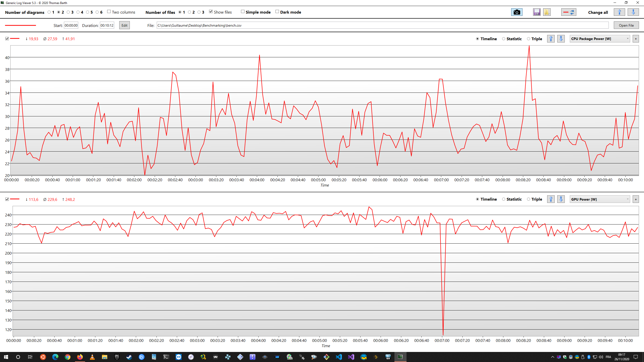Uncheck the Show files checkbox
644x362 pixels.
coord(211,12)
